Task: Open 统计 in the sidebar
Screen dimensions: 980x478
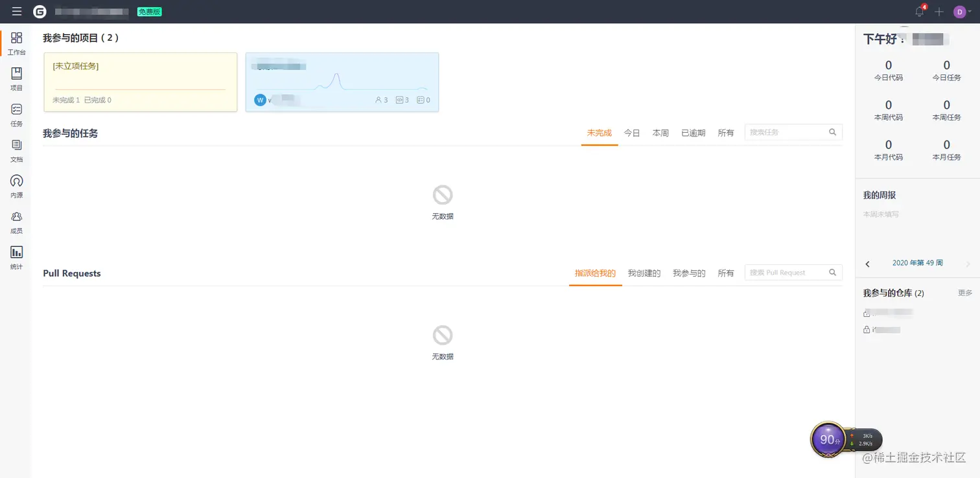Action: (x=17, y=258)
